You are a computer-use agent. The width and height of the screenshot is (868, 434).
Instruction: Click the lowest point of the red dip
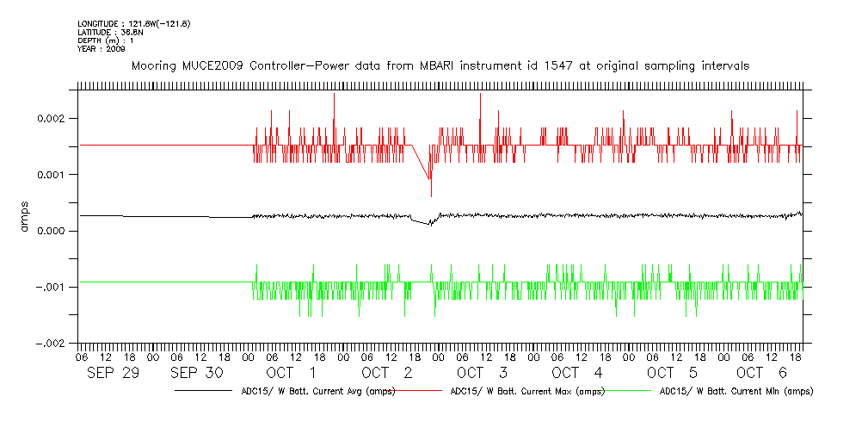(x=430, y=196)
